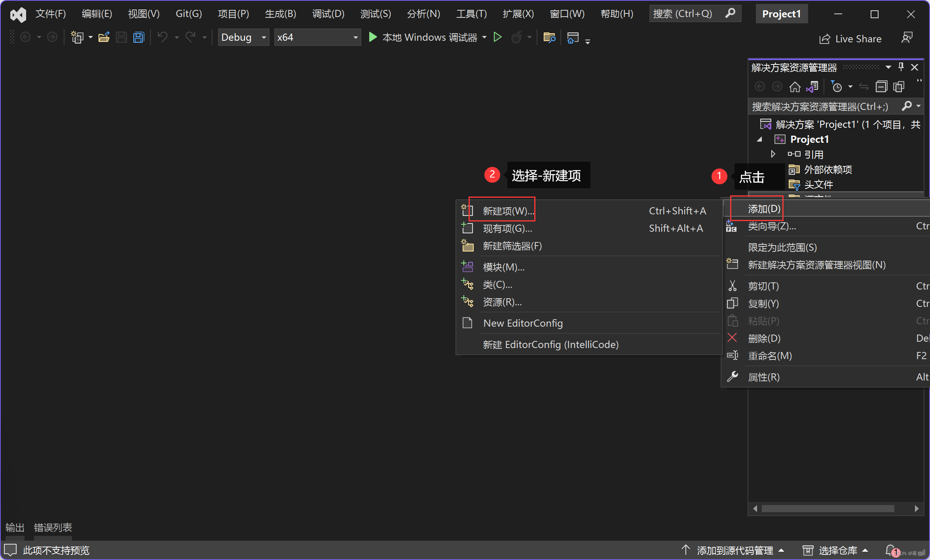Click the red X icon next to 删除(D)
This screenshot has width=930, height=560.
[x=733, y=338]
